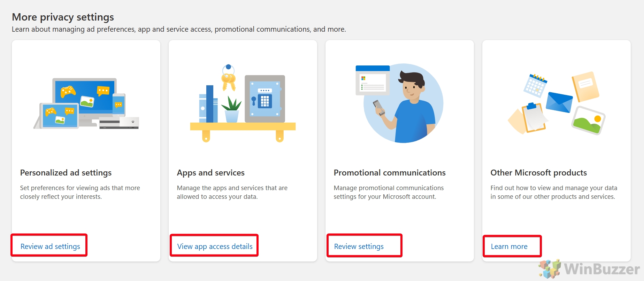Select the Promotional communications heading
The width and height of the screenshot is (644, 281).
(x=390, y=173)
